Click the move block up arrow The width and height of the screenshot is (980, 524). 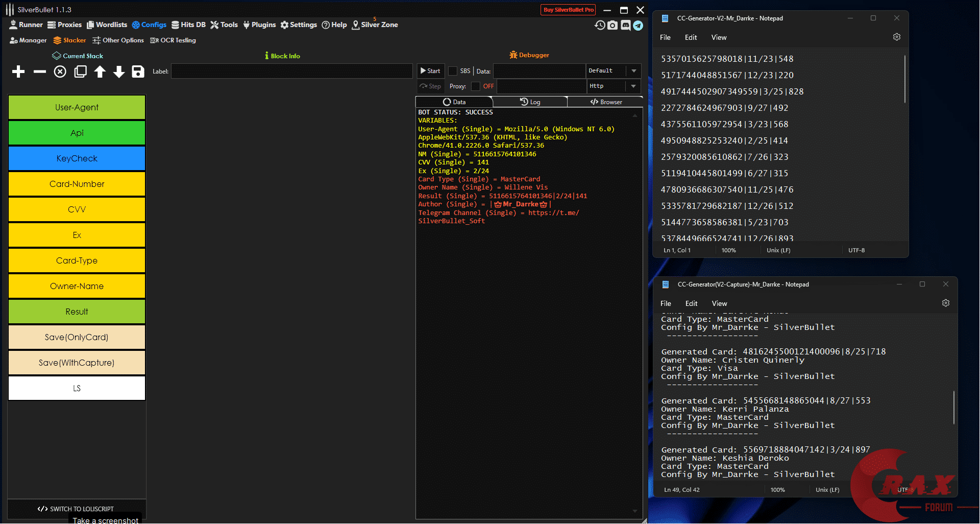coord(100,72)
